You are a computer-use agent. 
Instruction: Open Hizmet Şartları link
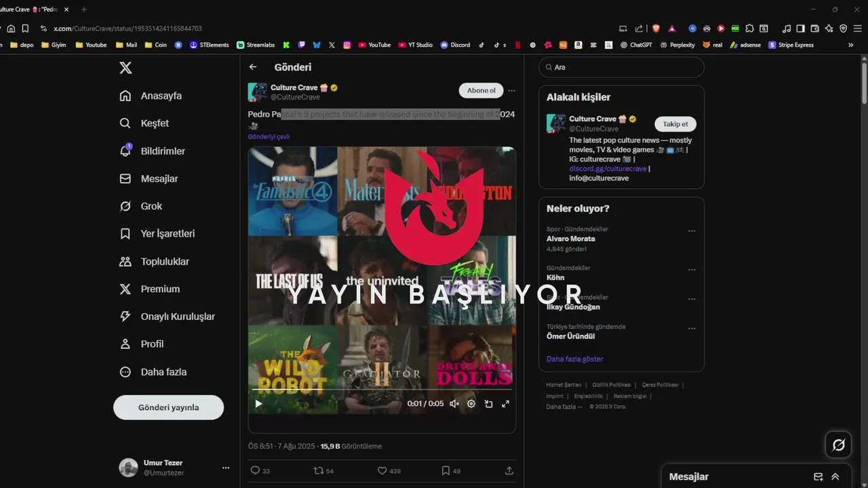(x=564, y=385)
